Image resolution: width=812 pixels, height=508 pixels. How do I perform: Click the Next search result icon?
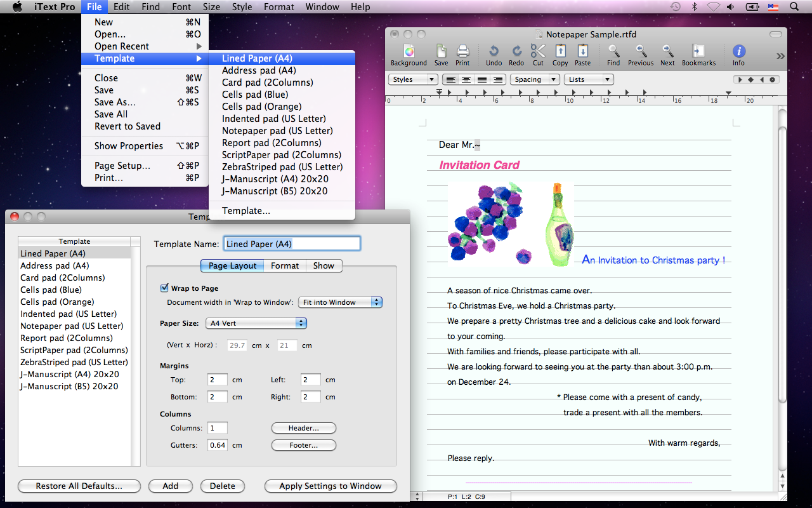point(667,51)
